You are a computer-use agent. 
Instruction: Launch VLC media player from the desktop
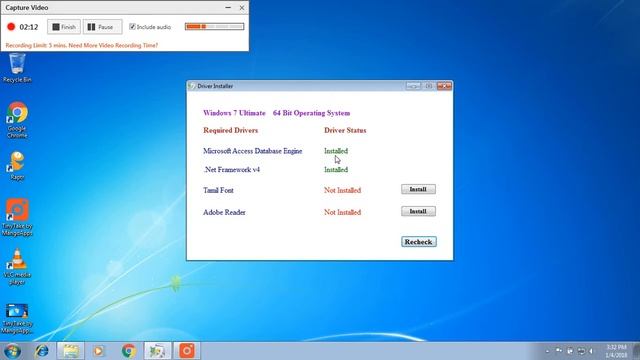click(x=17, y=267)
